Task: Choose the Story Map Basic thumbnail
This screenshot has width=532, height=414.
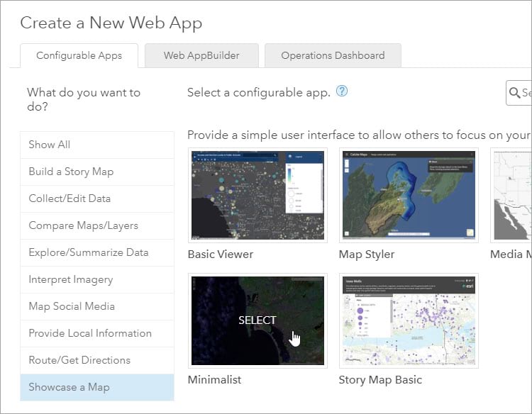Action: pyautogui.click(x=409, y=320)
